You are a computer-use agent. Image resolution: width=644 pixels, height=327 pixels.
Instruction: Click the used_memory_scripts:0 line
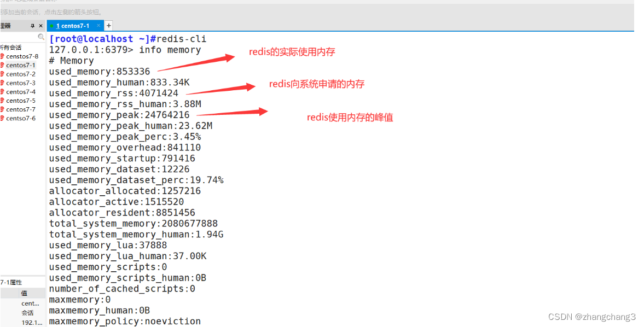pyautogui.click(x=108, y=267)
